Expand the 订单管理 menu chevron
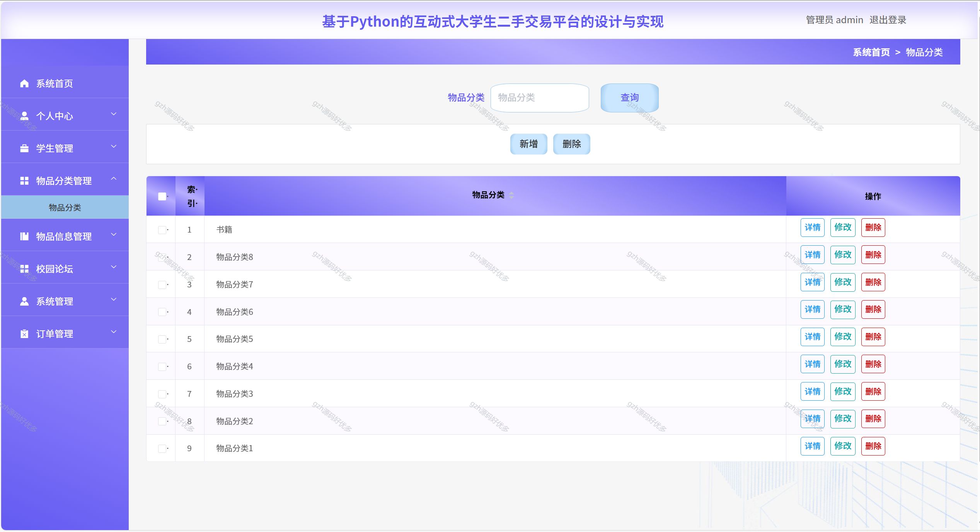Screen dimensions: 980x532 114,332
